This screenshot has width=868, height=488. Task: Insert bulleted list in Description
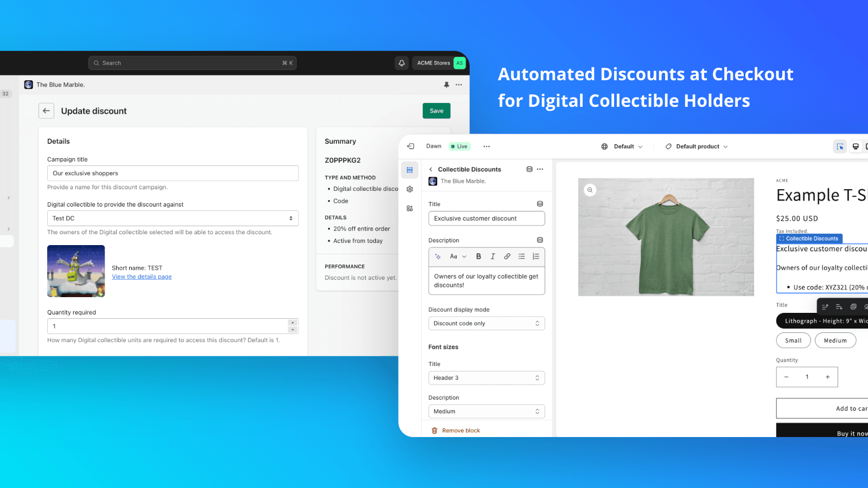[521, 256]
